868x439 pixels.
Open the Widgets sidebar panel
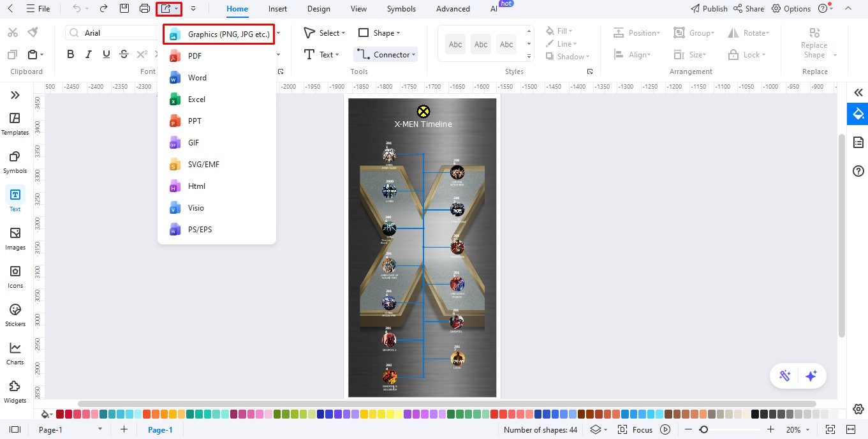[x=15, y=392]
